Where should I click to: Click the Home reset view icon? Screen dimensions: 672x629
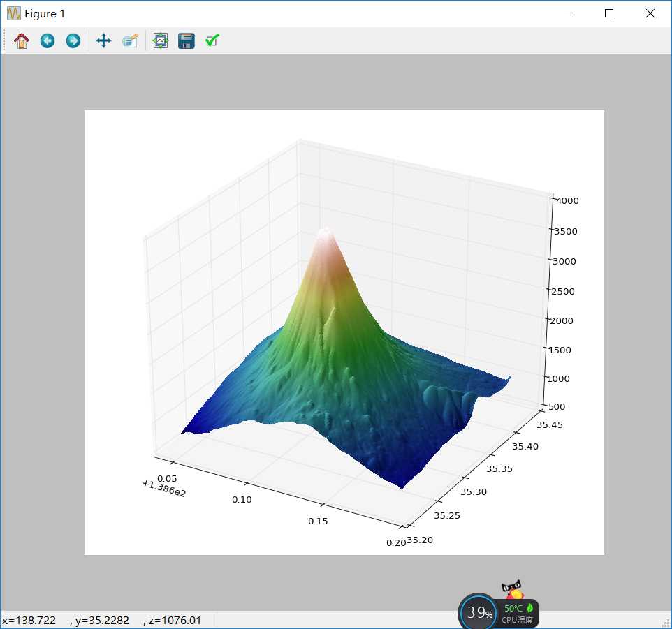click(x=22, y=41)
